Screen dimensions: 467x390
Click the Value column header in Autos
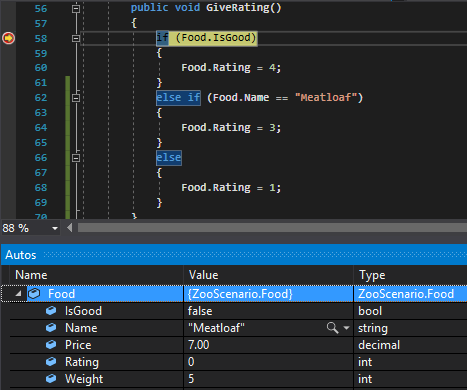click(x=204, y=275)
